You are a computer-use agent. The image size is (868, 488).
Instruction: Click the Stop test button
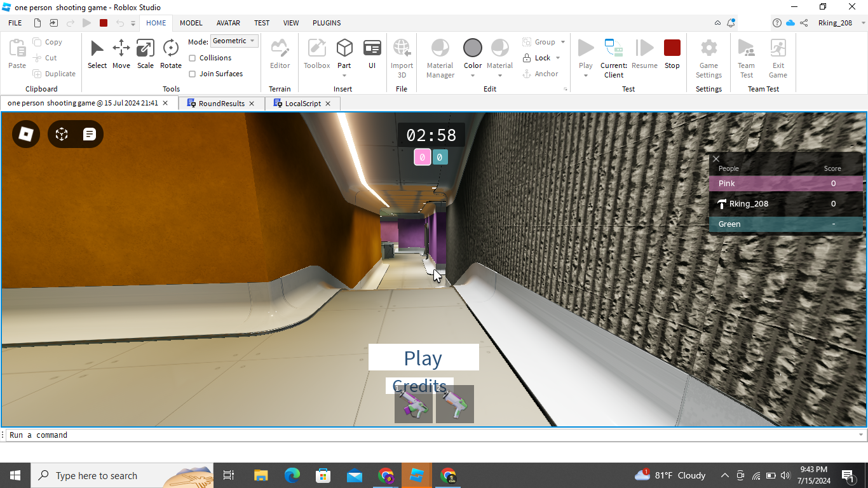pos(672,54)
